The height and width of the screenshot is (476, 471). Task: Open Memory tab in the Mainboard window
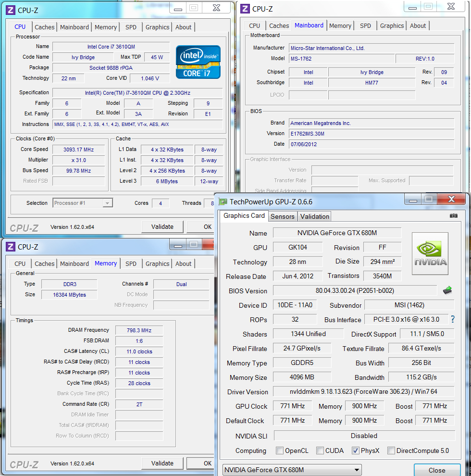pyautogui.click(x=340, y=26)
